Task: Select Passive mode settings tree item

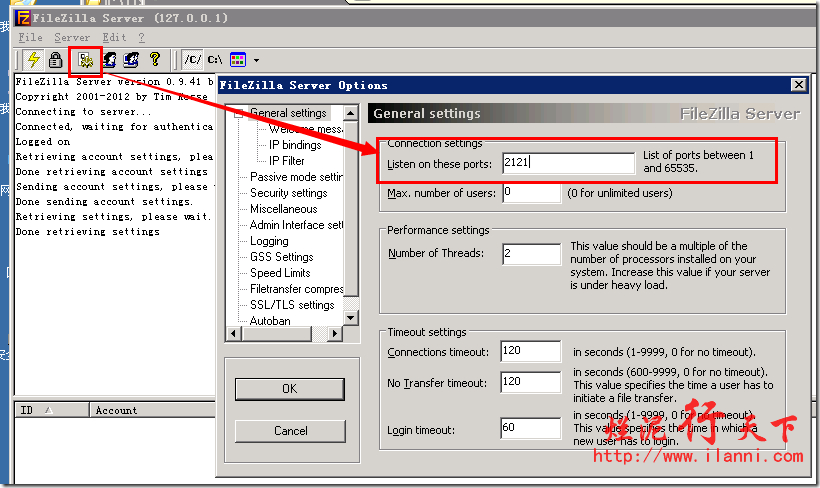Action: pyautogui.click(x=296, y=177)
